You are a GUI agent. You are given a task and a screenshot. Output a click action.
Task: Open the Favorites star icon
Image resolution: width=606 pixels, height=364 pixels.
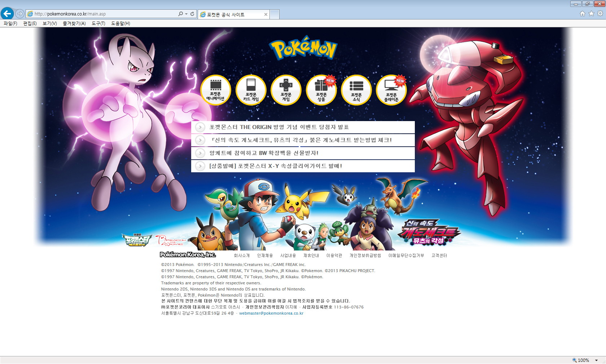[x=591, y=14]
